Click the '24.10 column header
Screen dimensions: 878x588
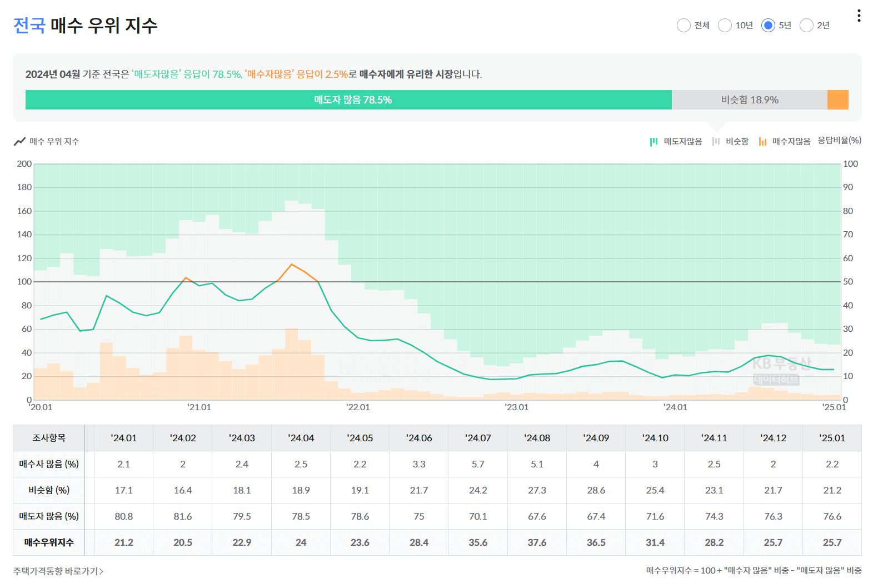[655, 438]
